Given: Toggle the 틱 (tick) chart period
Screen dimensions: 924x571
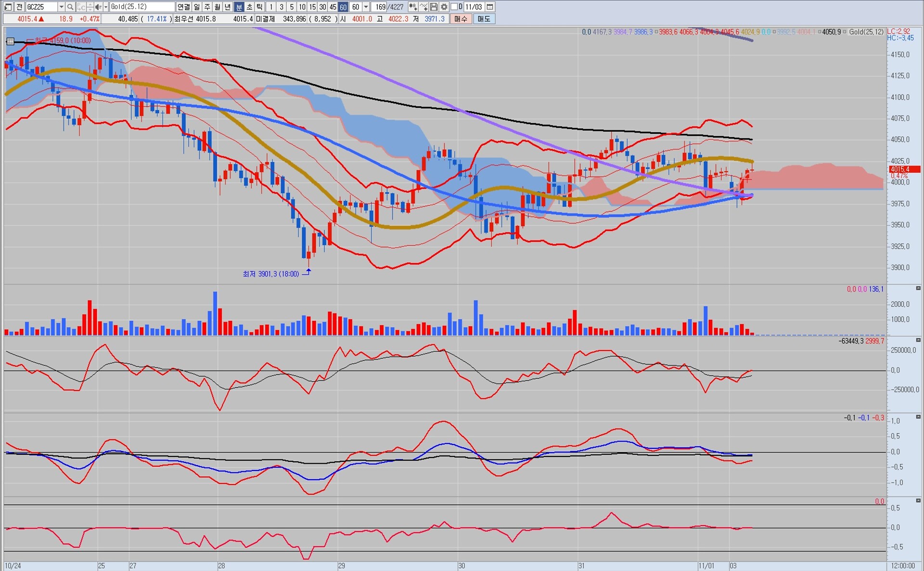Looking at the screenshot, I should tap(259, 7).
